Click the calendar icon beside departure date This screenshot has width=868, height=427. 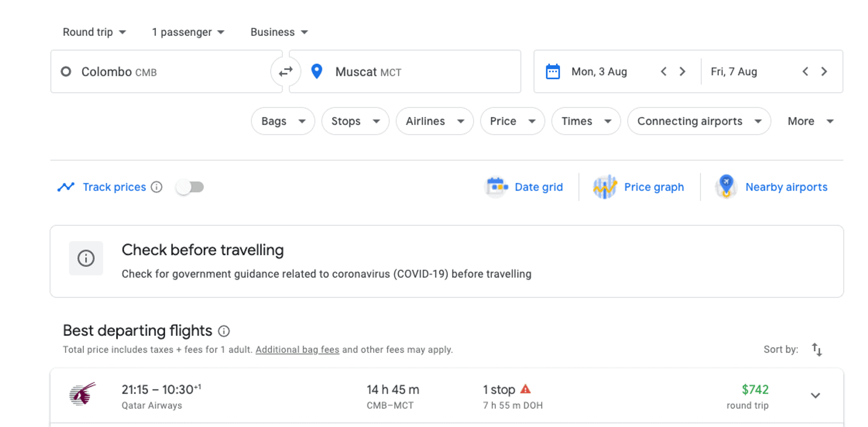click(x=553, y=72)
